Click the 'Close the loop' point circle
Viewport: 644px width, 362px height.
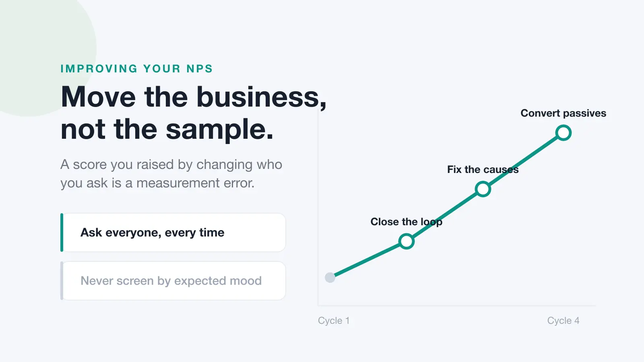[x=407, y=241]
